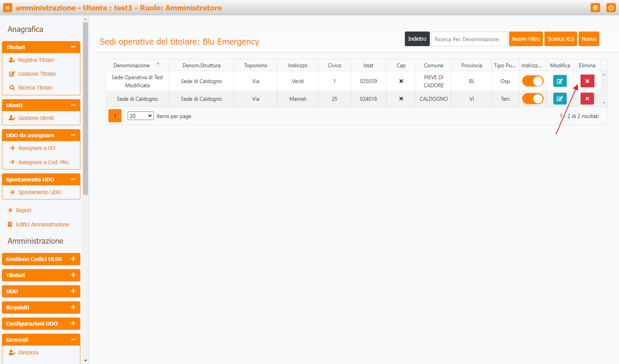Sort by Provincia column header
The height and width of the screenshot is (364, 619).
point(472,65)
